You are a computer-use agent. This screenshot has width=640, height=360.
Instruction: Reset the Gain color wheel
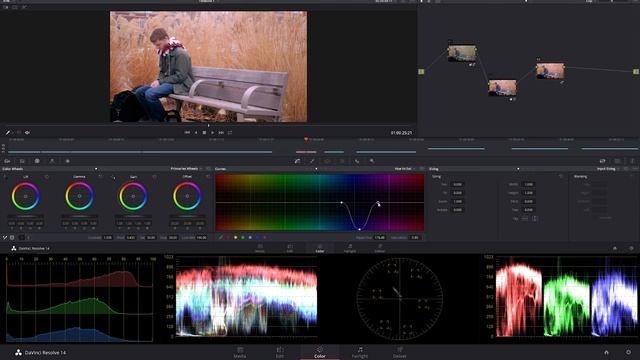coord(154,176)
